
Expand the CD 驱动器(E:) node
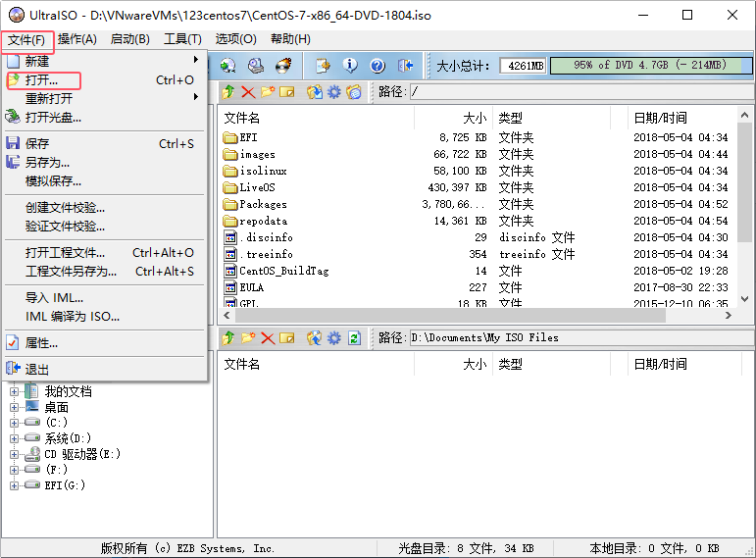[14, 454]
